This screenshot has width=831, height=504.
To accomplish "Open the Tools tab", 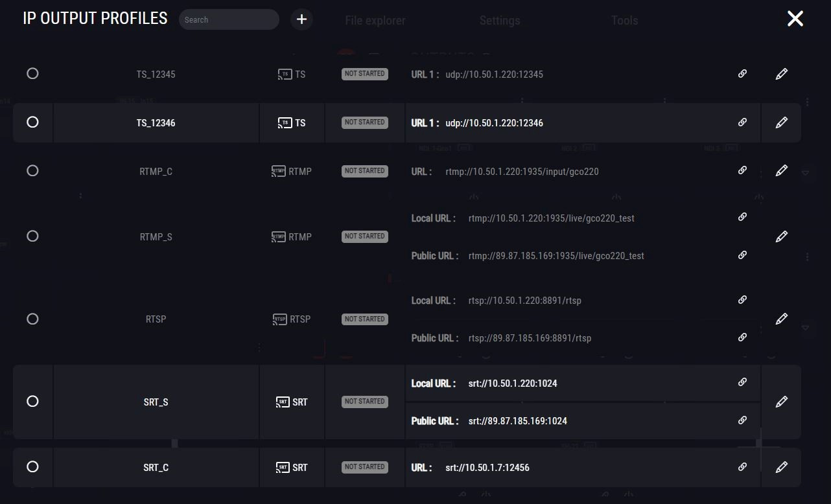I will click(x=624, y=21).
